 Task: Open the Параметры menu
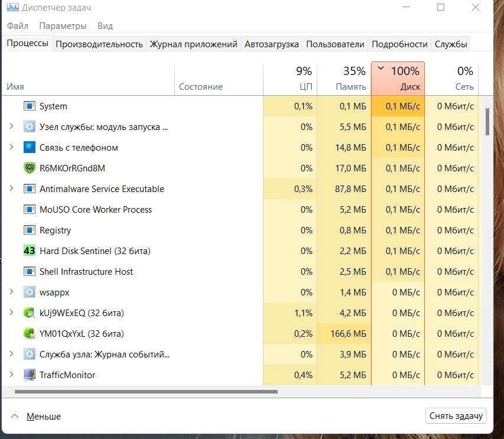(63, 26)
